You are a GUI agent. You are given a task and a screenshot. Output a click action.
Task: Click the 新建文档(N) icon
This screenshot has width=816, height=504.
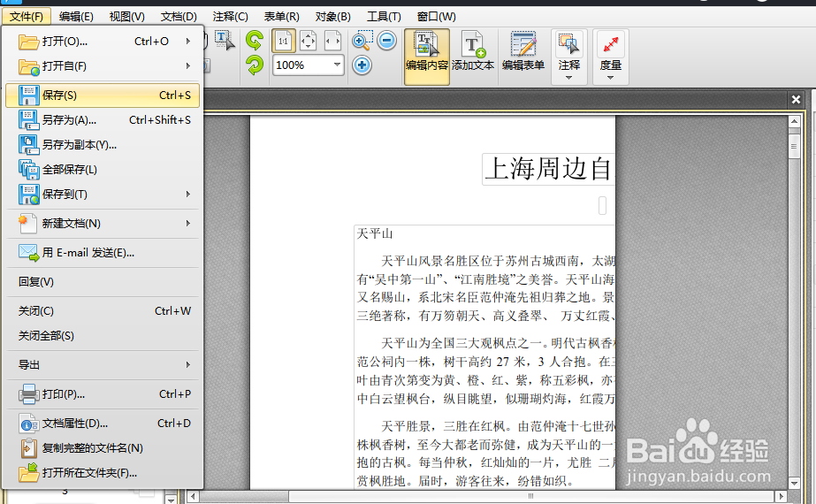(27, 224)
